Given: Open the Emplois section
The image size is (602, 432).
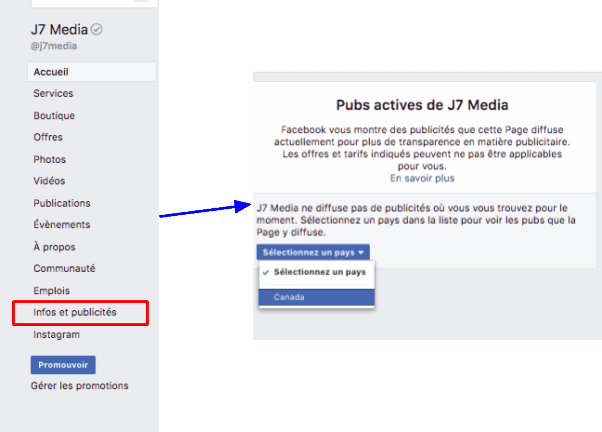Looking at the screenshot, I should coord(51,291).
